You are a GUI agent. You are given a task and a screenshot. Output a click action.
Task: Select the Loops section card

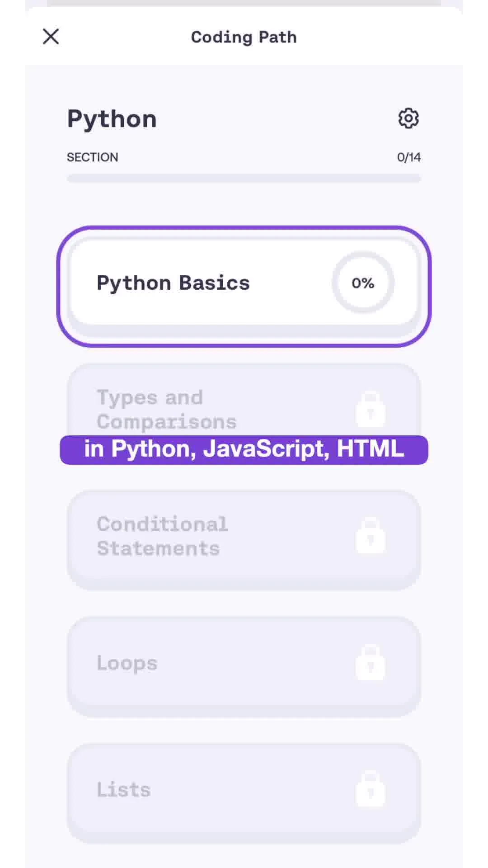click(244, 665)
